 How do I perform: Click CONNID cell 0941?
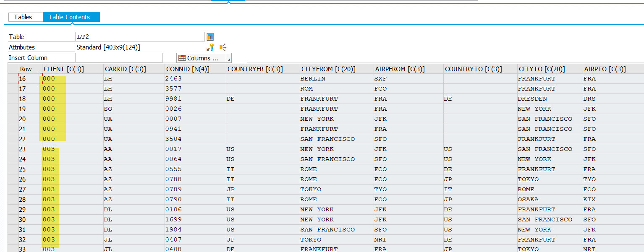point(195,129)
